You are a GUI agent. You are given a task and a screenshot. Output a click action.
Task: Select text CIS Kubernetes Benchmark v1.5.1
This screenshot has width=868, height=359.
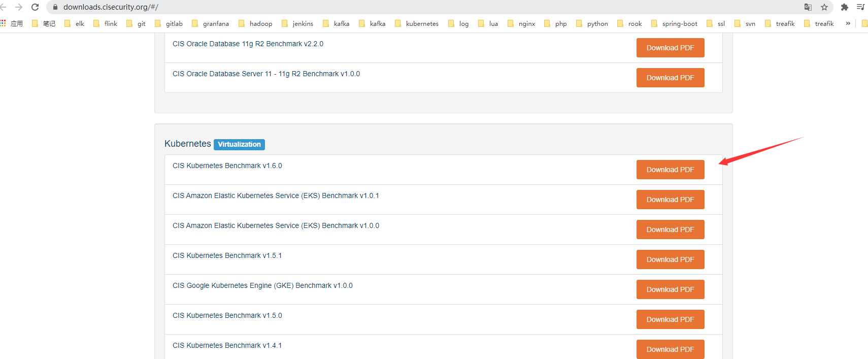tap(227, 256)
